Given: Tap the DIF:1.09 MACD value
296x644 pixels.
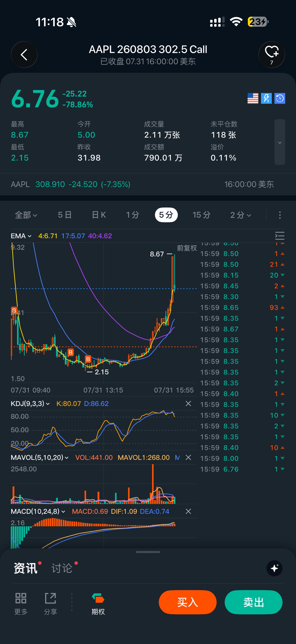Looking at the screenshot, I should (x=124, y=511).
